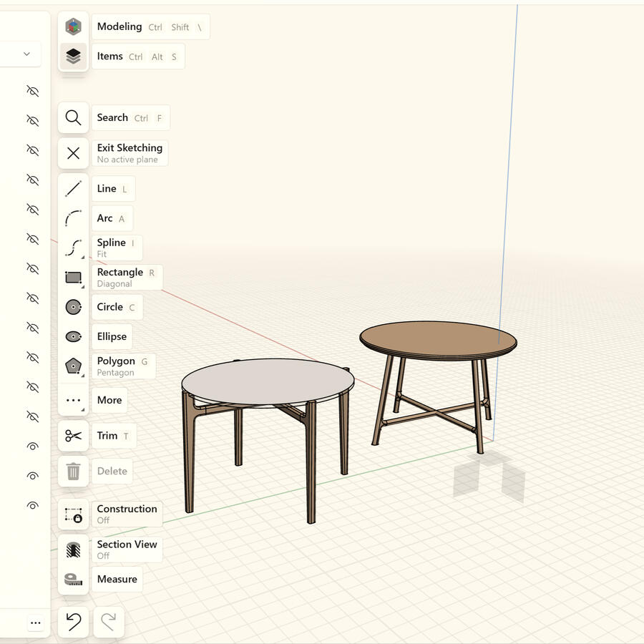Screen dimensions: 644x644
Task: Open the Items panel
Action: (x=73, y=57)
